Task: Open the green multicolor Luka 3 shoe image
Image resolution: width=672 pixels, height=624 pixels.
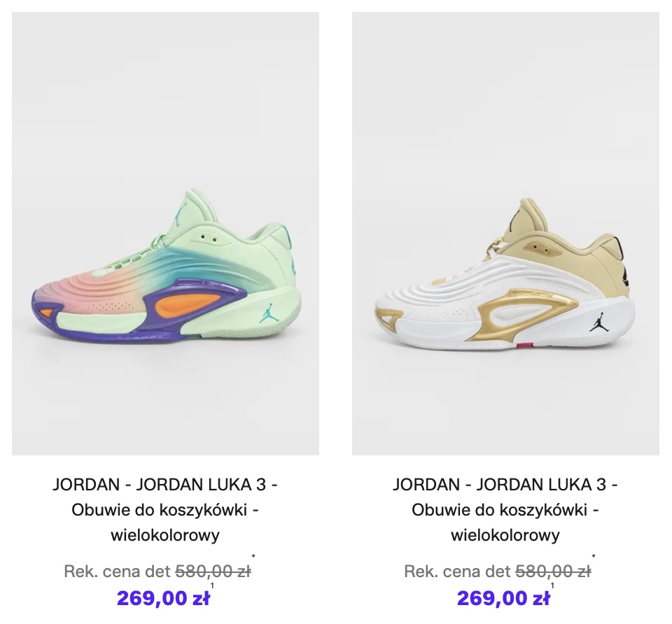Action: (x=165, y=234)
